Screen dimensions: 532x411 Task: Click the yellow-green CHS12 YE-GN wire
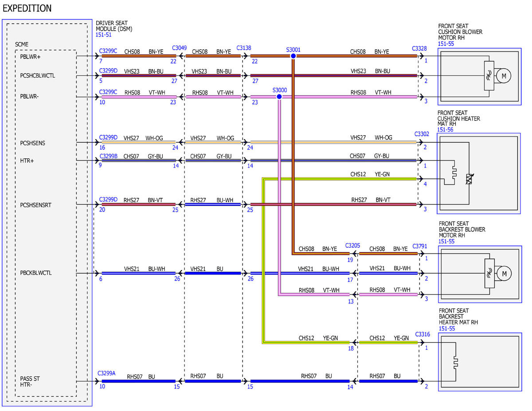click(x=340, y=179)
